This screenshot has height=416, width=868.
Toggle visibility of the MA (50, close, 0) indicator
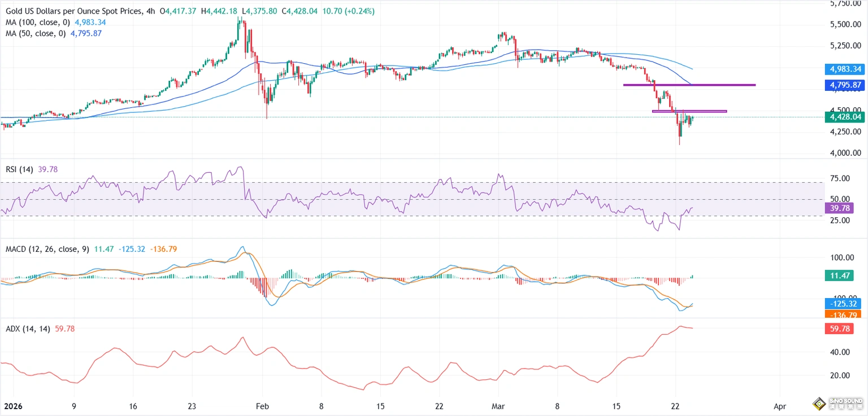coord(37,33)
